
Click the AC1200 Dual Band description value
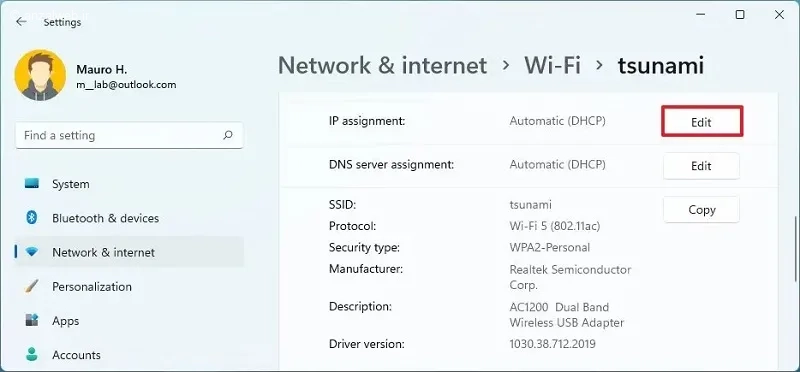pyautogui.click(x=567, y=315)
